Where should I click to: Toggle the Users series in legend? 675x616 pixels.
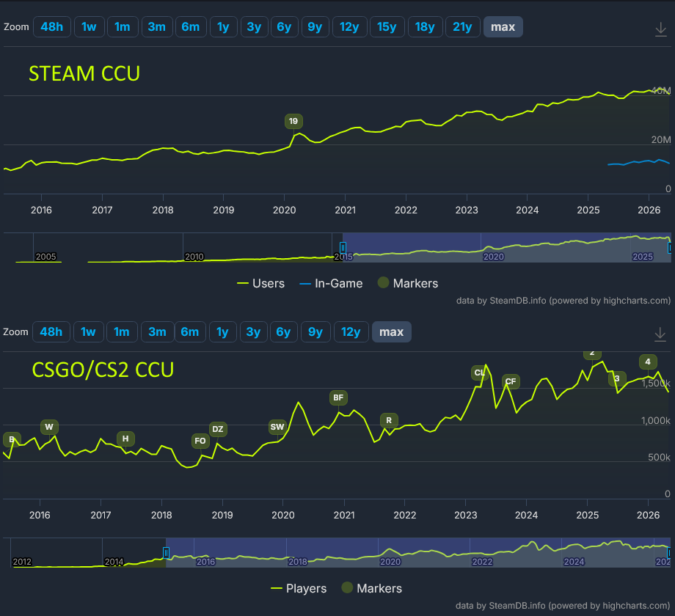pos(261,284)
